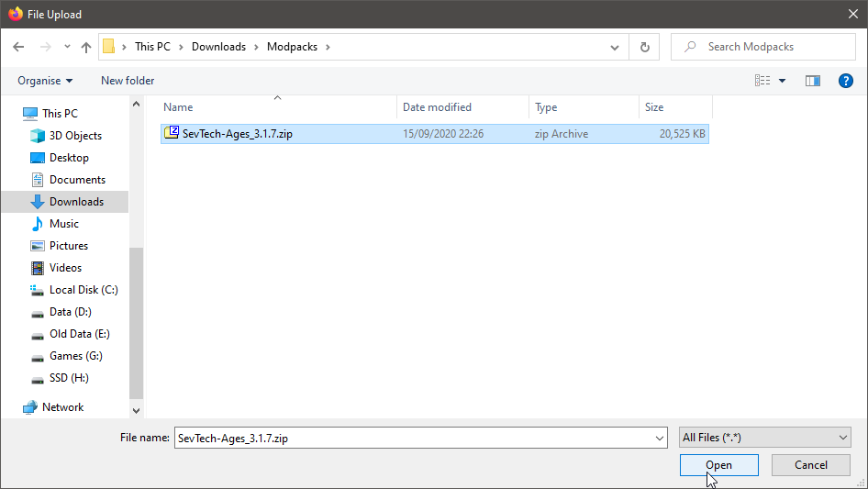The image size is (868, 489).
Task: Open Music in the sidebar
Action: coord(63,224)
